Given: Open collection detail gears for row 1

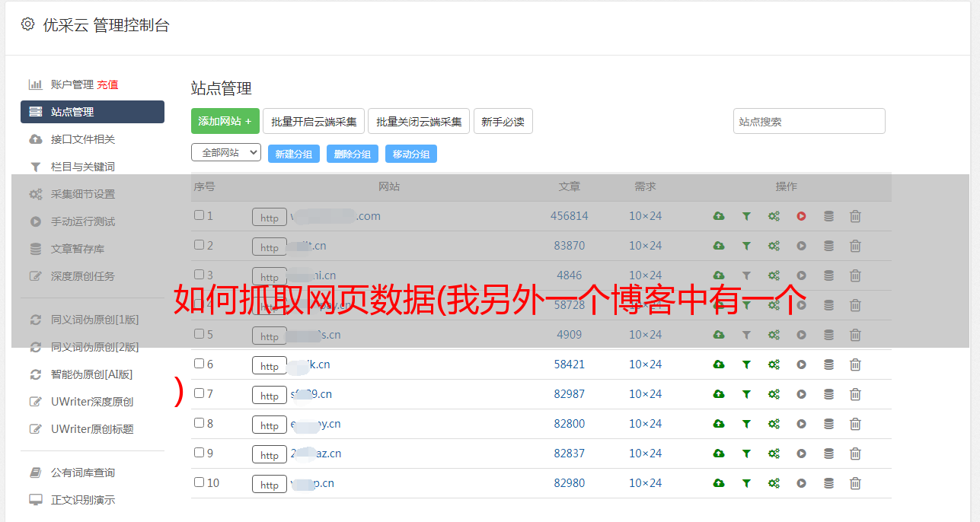Looking at the screenshot, I should [x=774, y=216].
